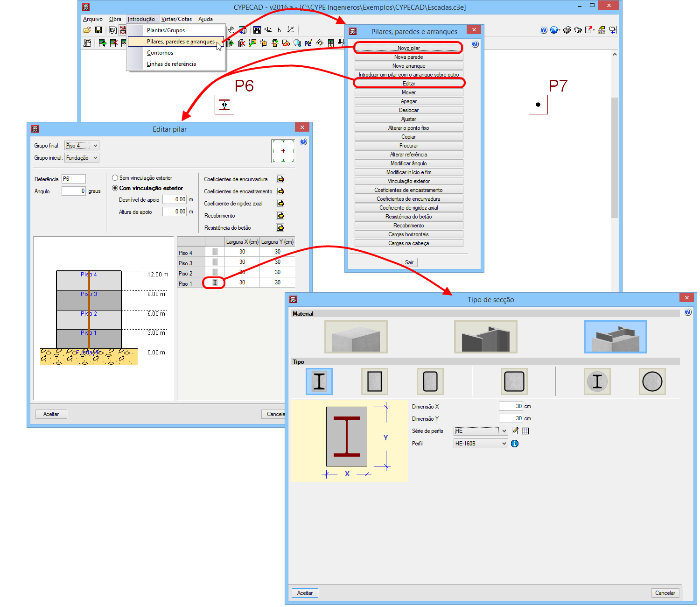
Task: Open the Série de perfis HE dropdown
Action: point(481,431)
